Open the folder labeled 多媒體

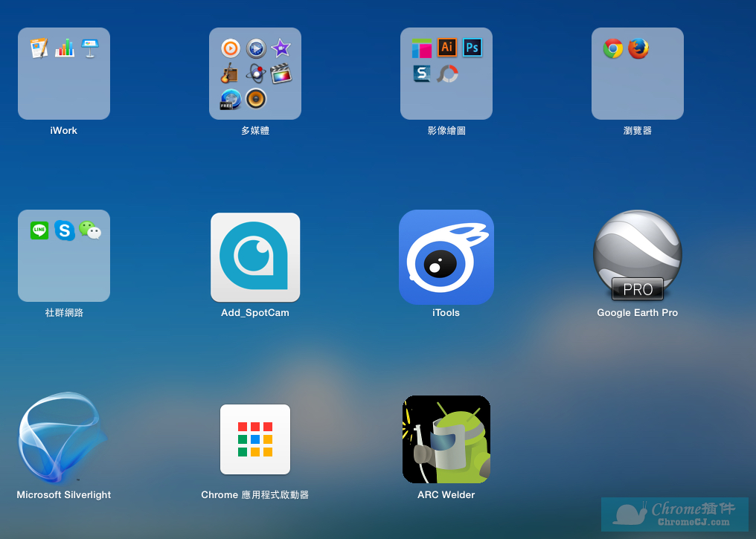(255, 74)
